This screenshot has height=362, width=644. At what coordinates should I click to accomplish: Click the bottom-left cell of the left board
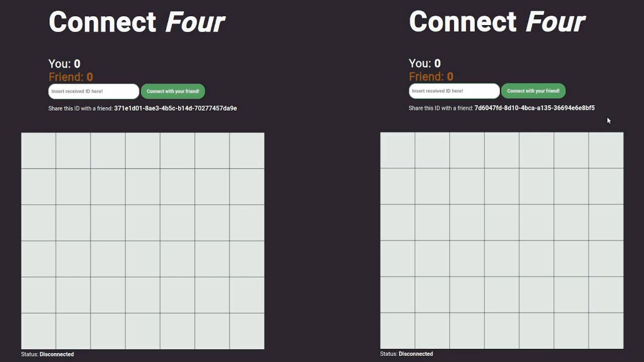tap(39, 331)
